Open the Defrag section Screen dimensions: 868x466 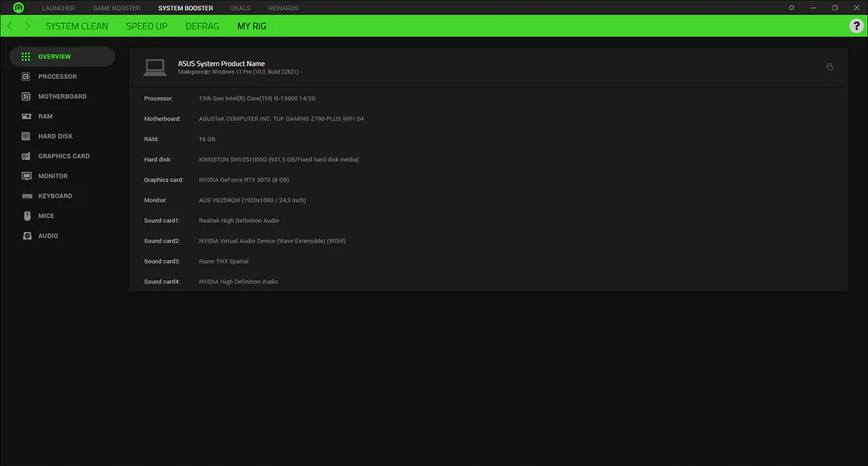[203, 26]
